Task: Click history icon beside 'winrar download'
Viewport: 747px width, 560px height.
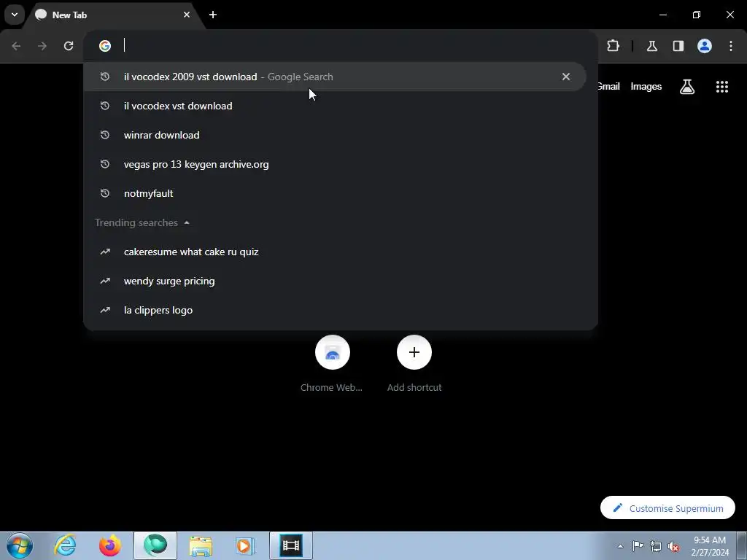Action: tap(105, 135)
